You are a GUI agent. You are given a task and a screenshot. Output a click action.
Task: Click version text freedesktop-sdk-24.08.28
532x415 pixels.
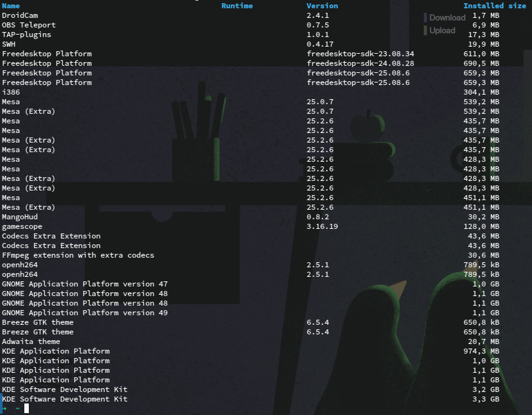[360, 63]
